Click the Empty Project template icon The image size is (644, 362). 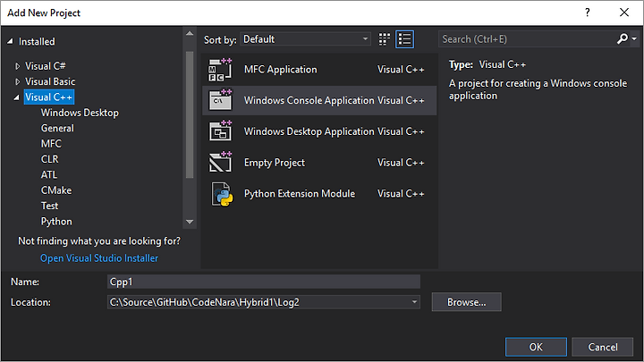point(221,162)
